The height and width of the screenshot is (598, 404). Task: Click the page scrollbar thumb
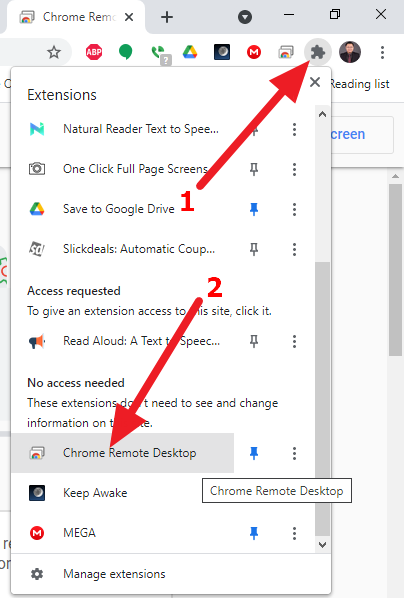(x=395, y=270)
